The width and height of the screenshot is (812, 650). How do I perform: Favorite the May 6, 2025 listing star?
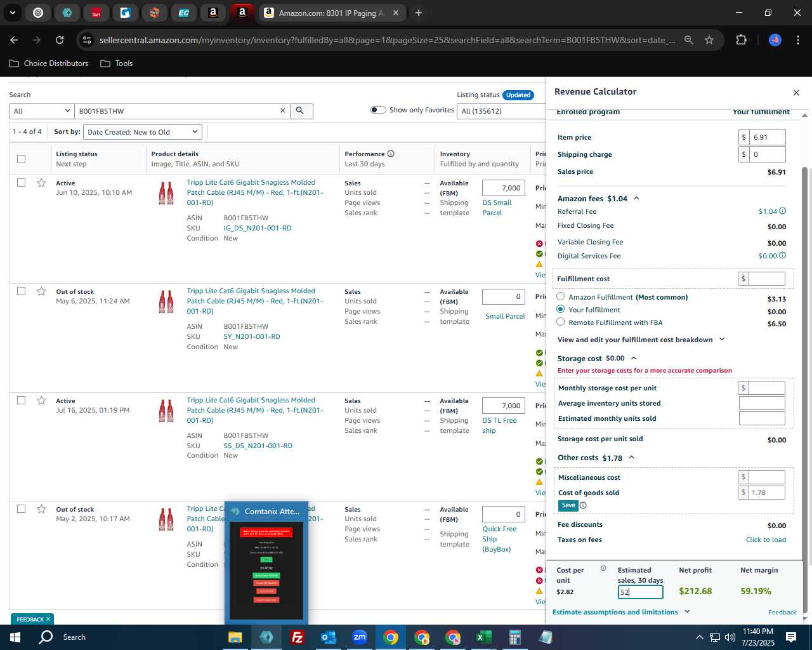[x=41, y=291]
